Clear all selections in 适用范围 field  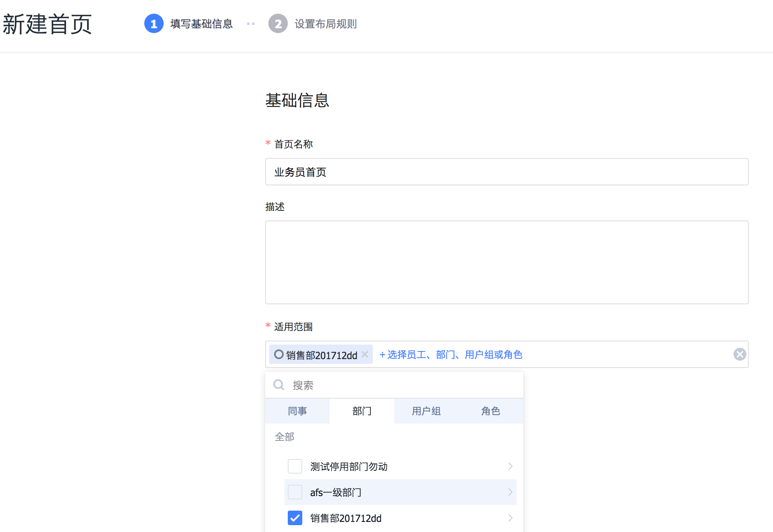tap(740, 354)
